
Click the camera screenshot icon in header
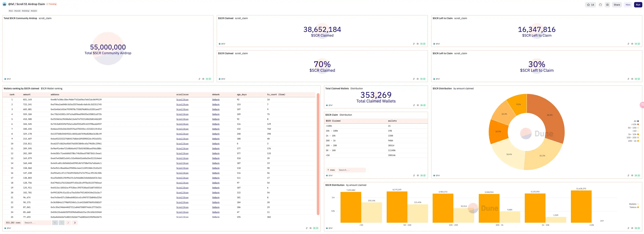[607, 5]
